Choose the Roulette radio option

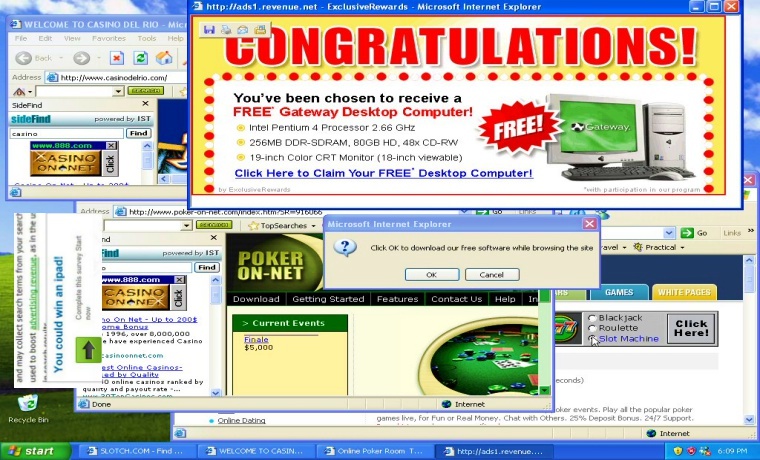point(592,328)
